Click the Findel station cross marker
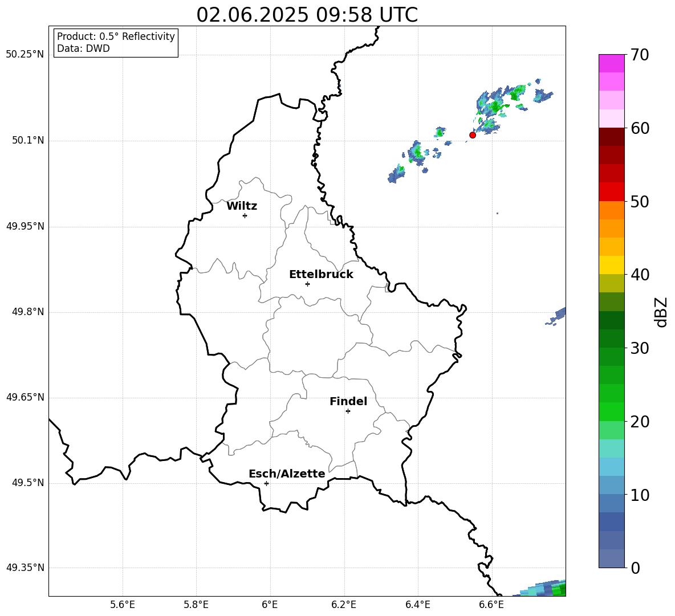This screenshot has width=675, height=616. pos(348,411)
